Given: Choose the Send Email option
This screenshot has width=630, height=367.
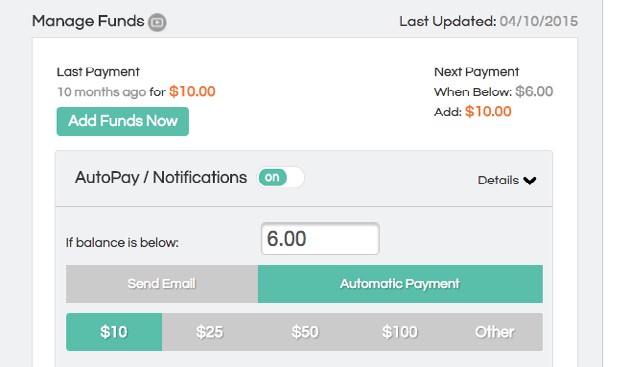Looking at the screenshot, I should [x=162, y=284].
